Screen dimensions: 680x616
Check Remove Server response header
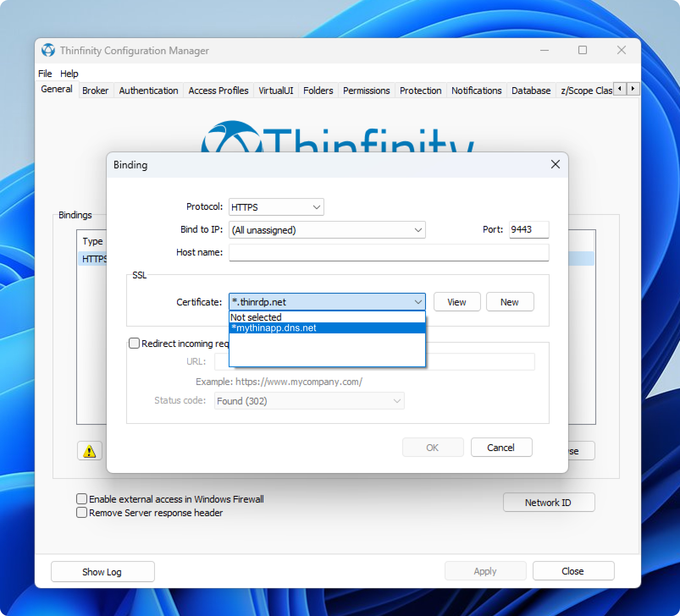click(82, 512)
